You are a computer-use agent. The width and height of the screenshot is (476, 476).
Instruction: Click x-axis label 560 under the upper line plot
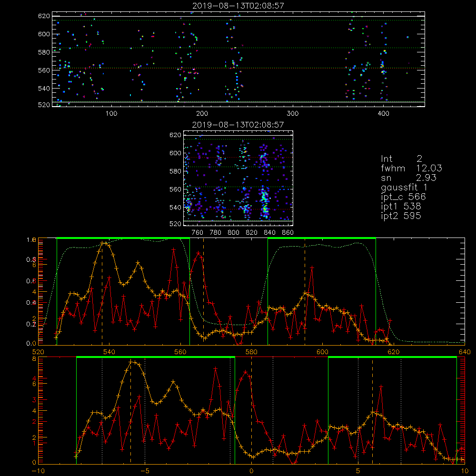click(180, 352)
